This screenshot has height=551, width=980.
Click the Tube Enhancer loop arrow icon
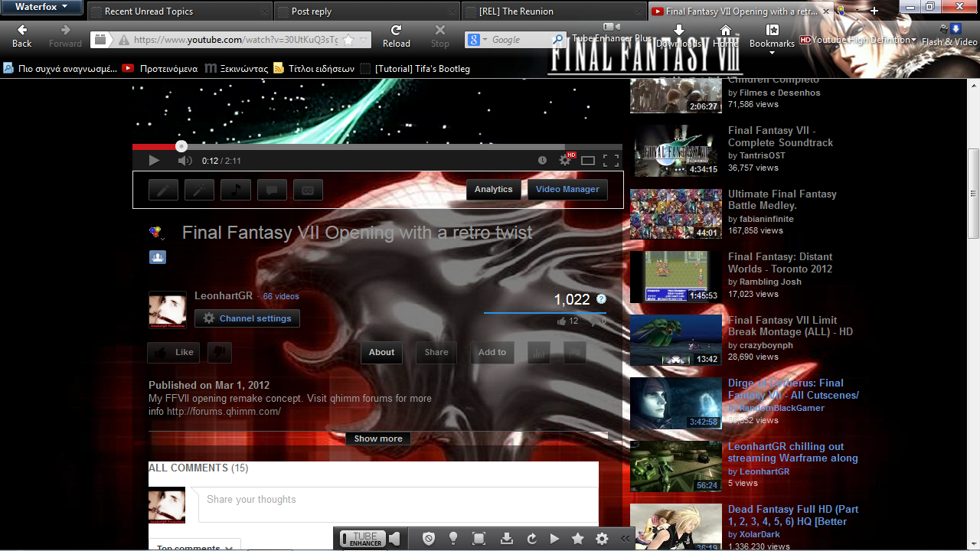531,539
